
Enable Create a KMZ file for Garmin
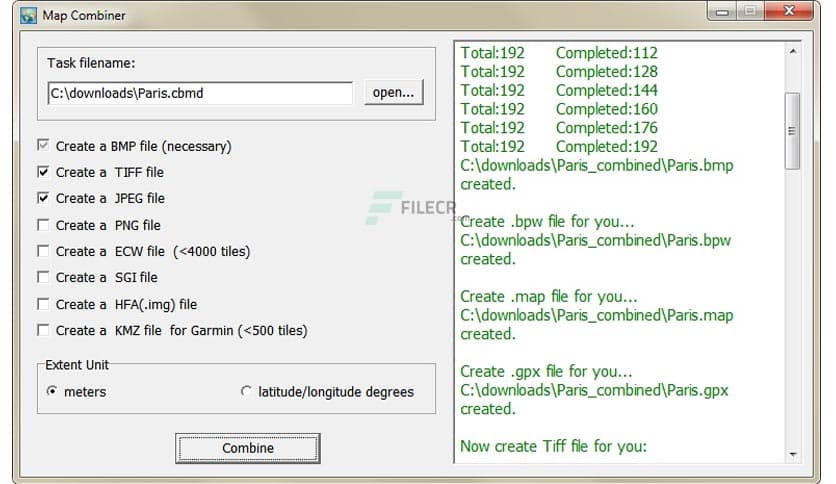click(43, 330)
